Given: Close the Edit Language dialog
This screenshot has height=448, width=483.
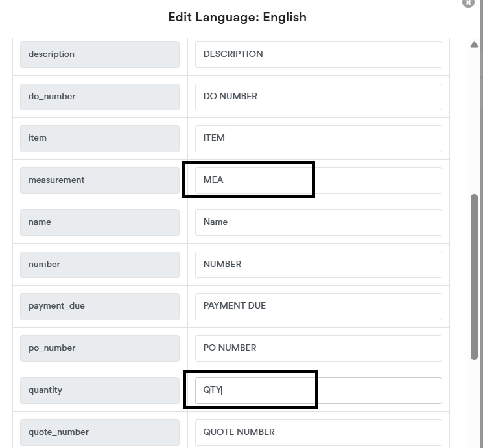Looking at the screenshot, I should [x=469, y=3].
